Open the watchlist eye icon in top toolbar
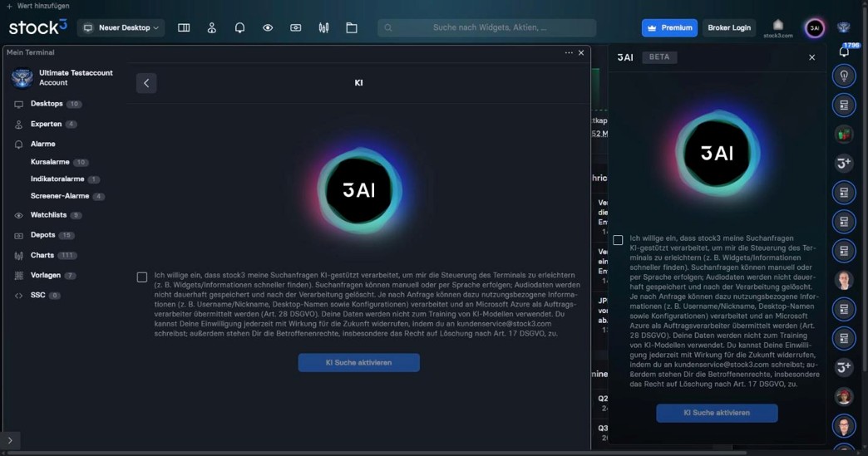Image resolution: width=868 pixels, height=456 pixels. 268,27
